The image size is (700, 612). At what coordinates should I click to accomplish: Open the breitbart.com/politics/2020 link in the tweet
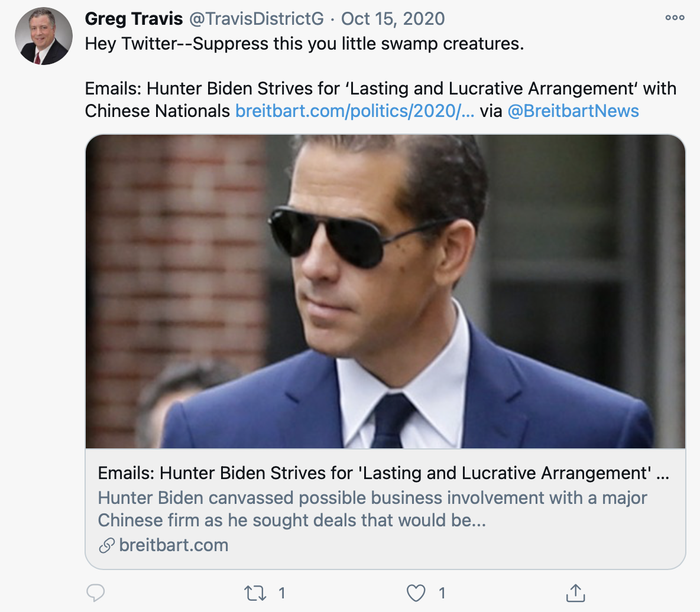pyautogui.click(x=355, y=111)
